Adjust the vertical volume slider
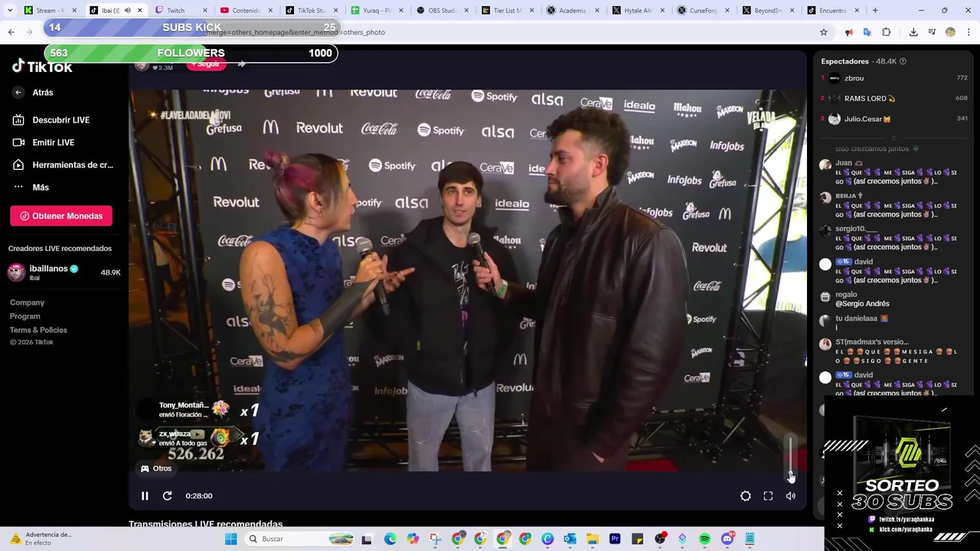 (x=791, y=458)
